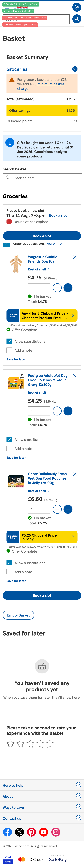This screenshot has height=868, width=84.
Task: Remove Wagtastic Cuddle Friends Dog Toy
Action: click(x=75, y=257)
